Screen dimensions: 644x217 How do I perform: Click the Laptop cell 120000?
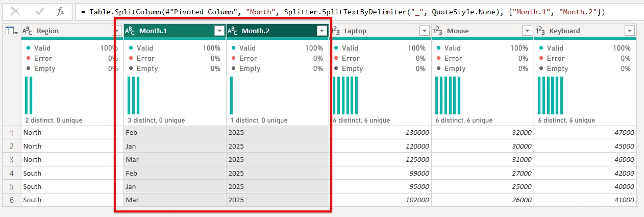380,146
